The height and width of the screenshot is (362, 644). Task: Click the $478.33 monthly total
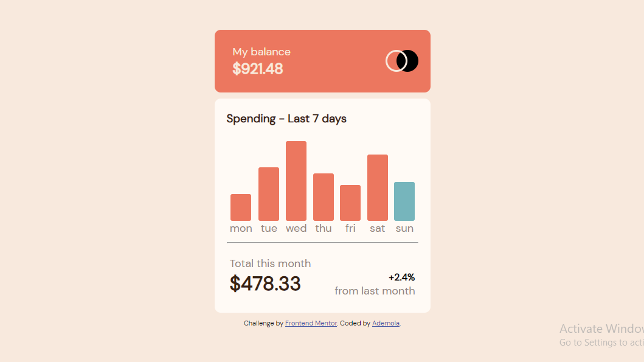265,284
